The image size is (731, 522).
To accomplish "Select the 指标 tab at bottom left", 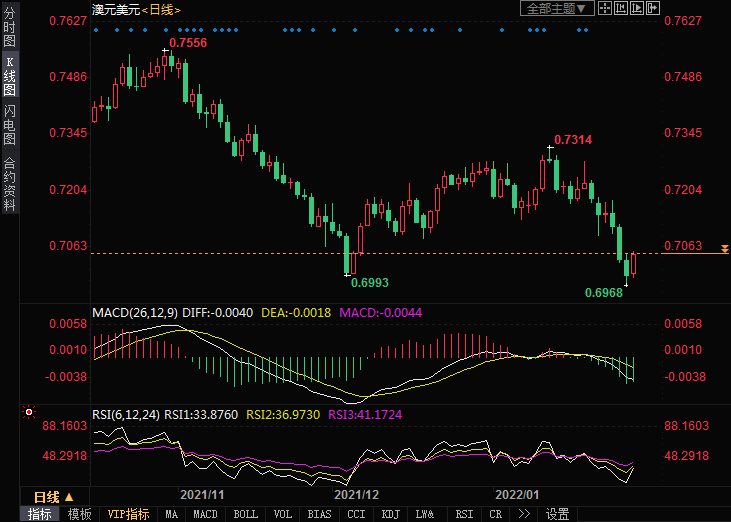I will [40, 514].
